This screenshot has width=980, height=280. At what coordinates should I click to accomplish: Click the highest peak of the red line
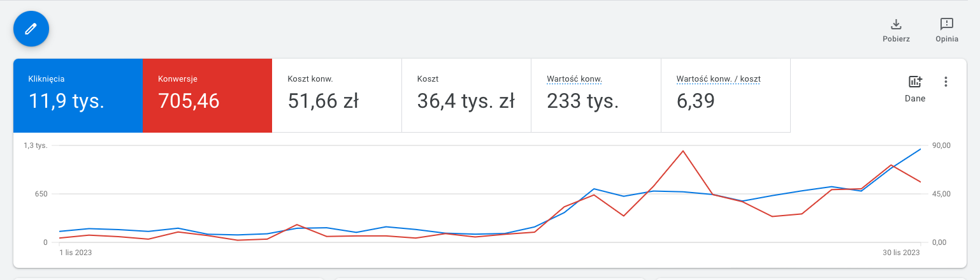tap(683, 151)
